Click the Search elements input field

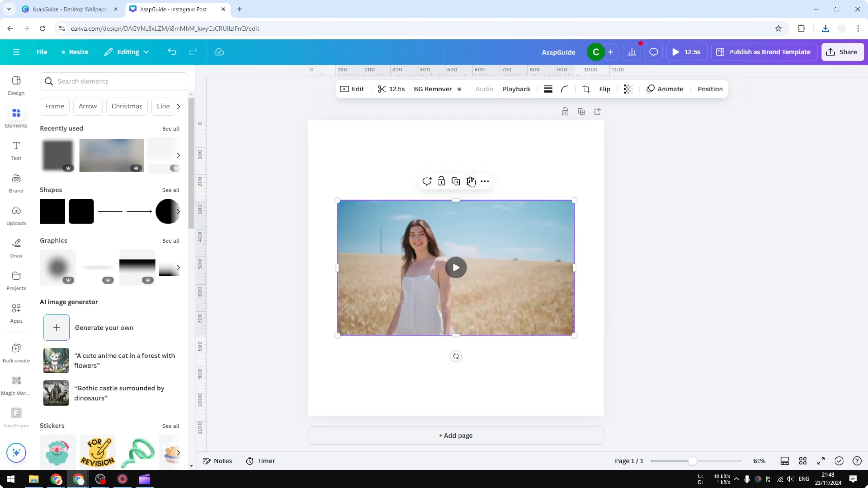point(114,81)
